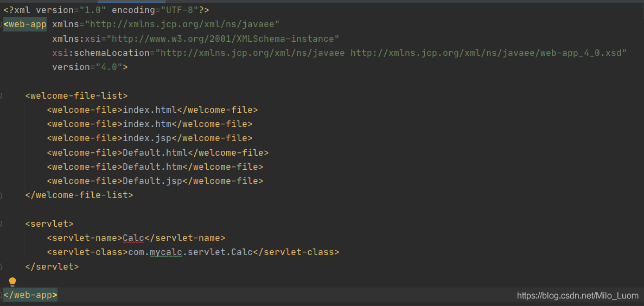Screen dimensions: 644x306
Task: Click the underlined Calc servlet-name text
Action: pos(133,238)
